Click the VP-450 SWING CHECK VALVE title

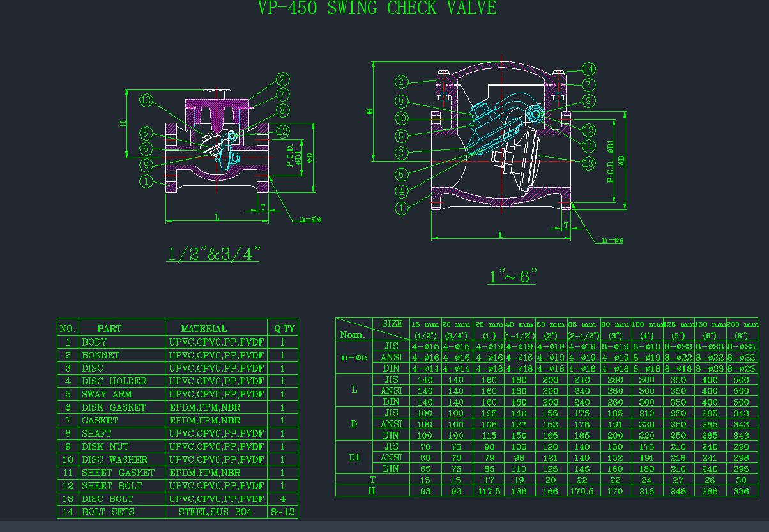[x=377, y=8]
